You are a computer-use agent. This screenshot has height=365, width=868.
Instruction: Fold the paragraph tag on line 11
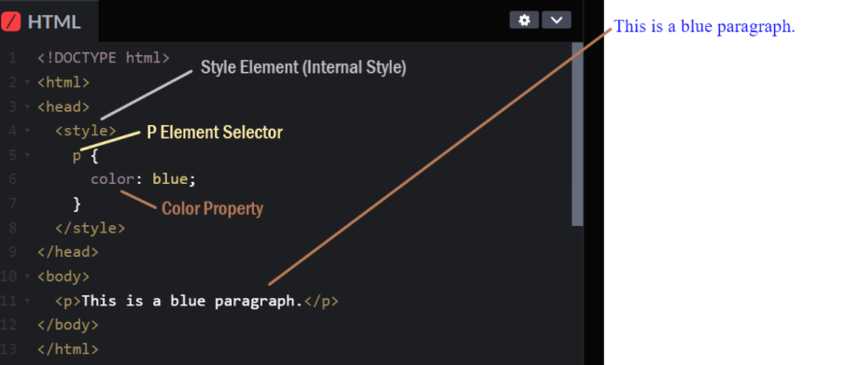click(27, 300)
